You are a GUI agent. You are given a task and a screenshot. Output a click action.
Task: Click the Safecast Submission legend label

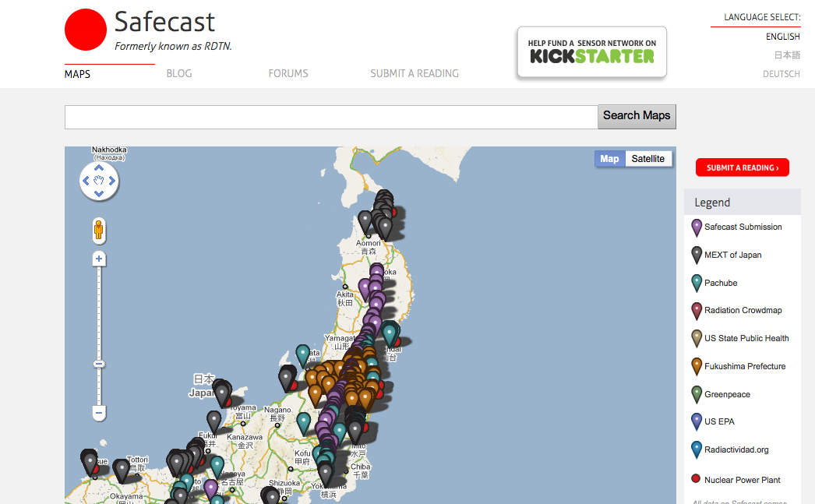[x=743, y=227]
